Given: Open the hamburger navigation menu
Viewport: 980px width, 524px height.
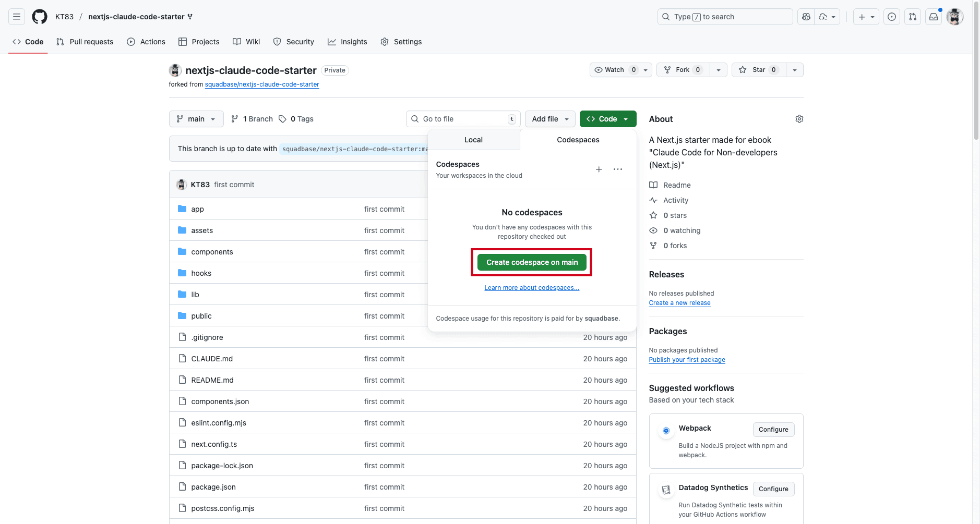Looking at the screenshot, I should click(17, 17).
